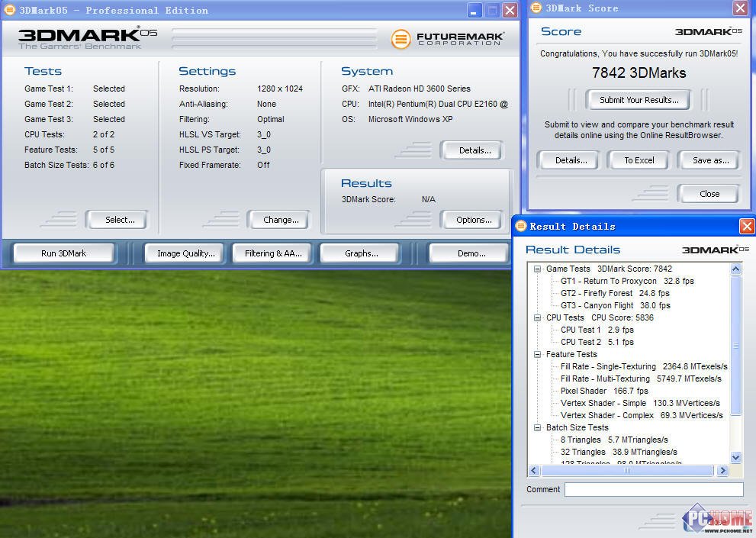Click vertical scrollbar down arrow in Result Details

click(x=735, y=457)
